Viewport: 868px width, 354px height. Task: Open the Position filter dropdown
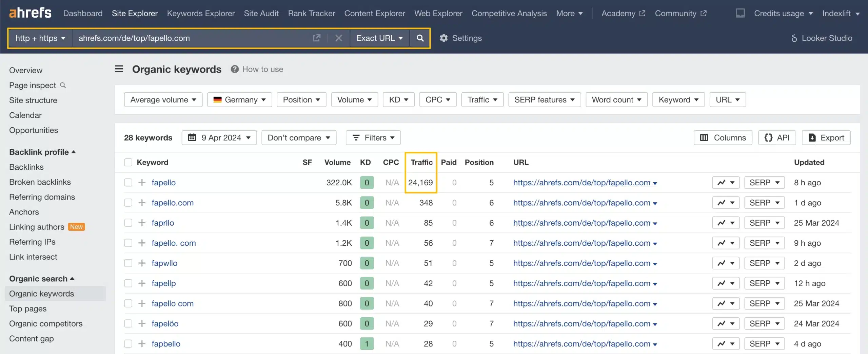301,100
